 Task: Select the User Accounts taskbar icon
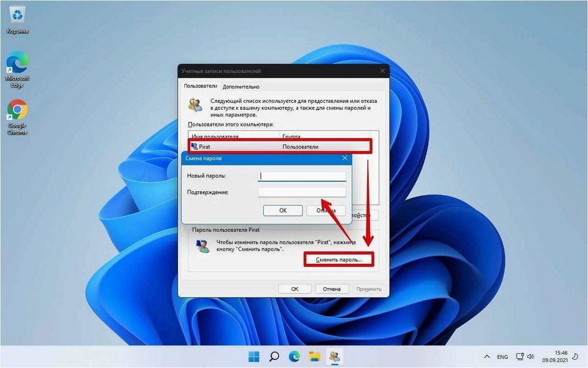(x=336, y=356)
